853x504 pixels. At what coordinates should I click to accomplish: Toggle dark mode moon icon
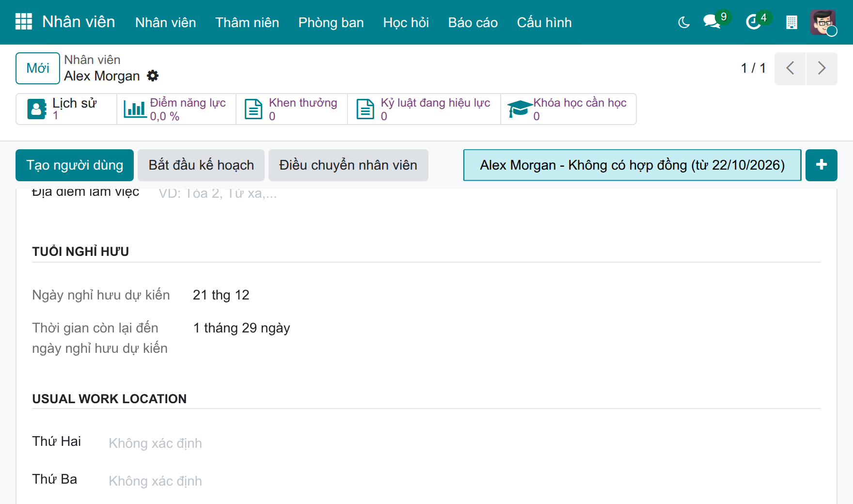684,22
